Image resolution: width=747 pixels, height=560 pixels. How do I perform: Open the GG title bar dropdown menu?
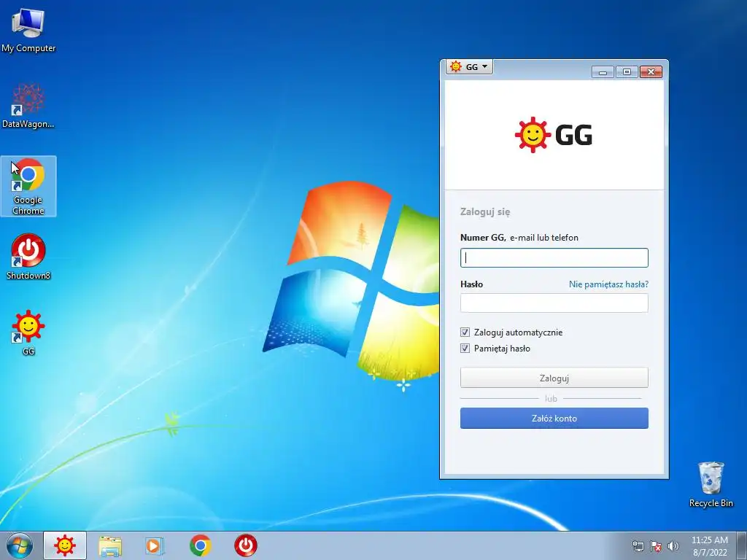(x=469, y=66)
